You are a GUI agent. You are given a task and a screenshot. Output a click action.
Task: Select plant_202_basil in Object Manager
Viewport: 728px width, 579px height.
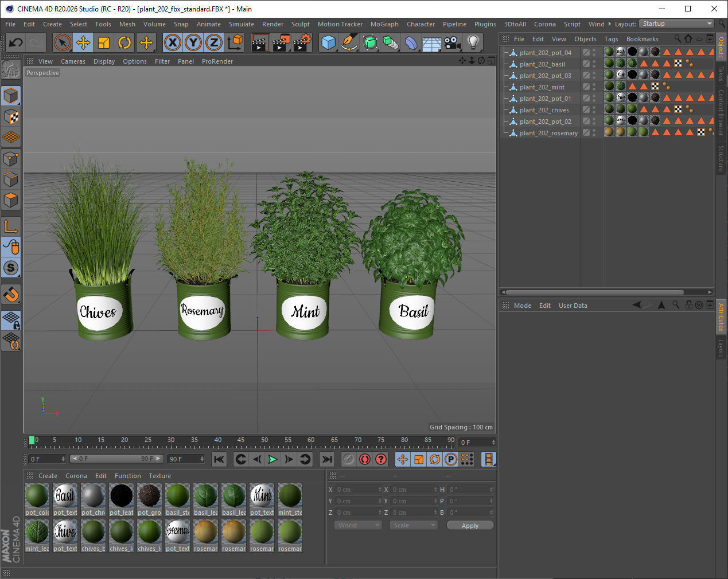point(542,64)
